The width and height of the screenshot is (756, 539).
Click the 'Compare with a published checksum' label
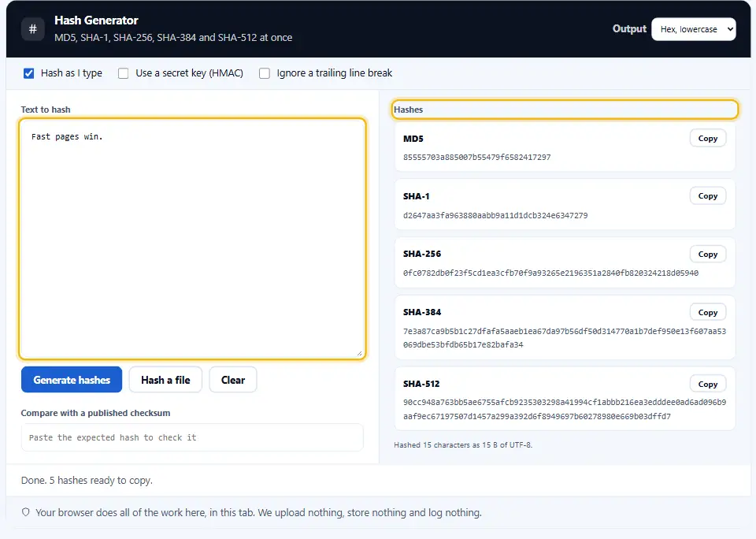point(95,413)
